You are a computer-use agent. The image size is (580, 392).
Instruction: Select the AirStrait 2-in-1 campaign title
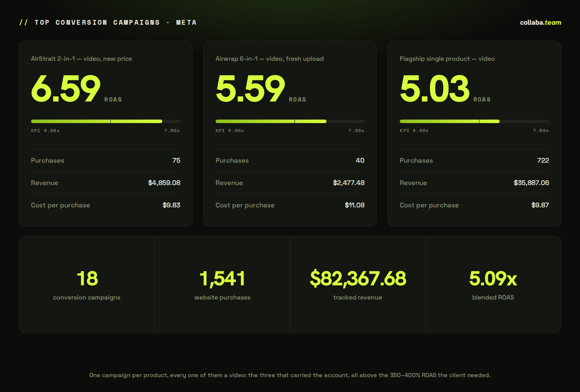pyautogui.click(x=82, y=59)
